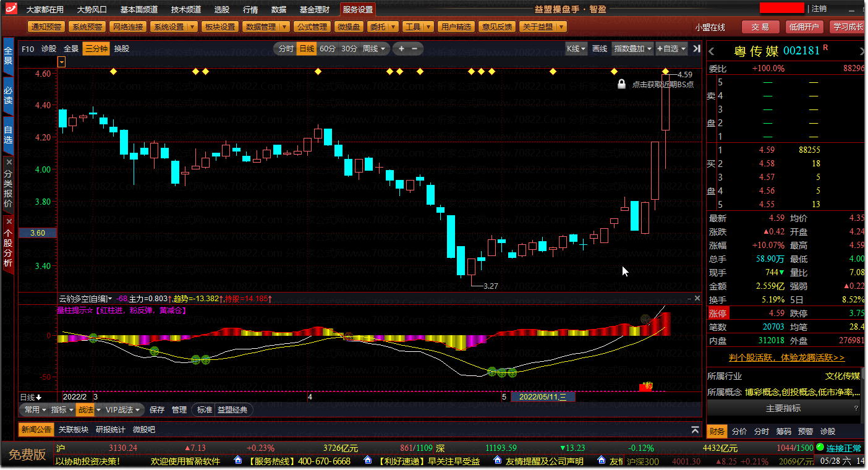Click 通知预警 toolbar button
Screen dimensions: 868x470
[46, 27]
